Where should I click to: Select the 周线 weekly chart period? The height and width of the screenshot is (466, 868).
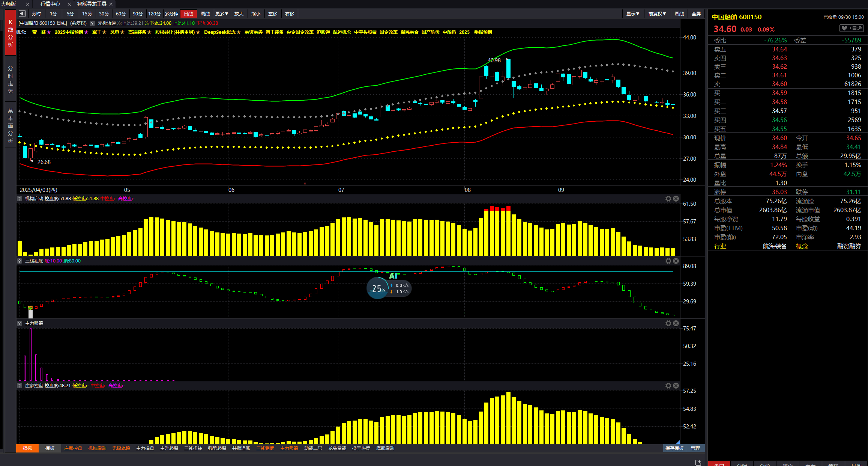click(205, 14)
